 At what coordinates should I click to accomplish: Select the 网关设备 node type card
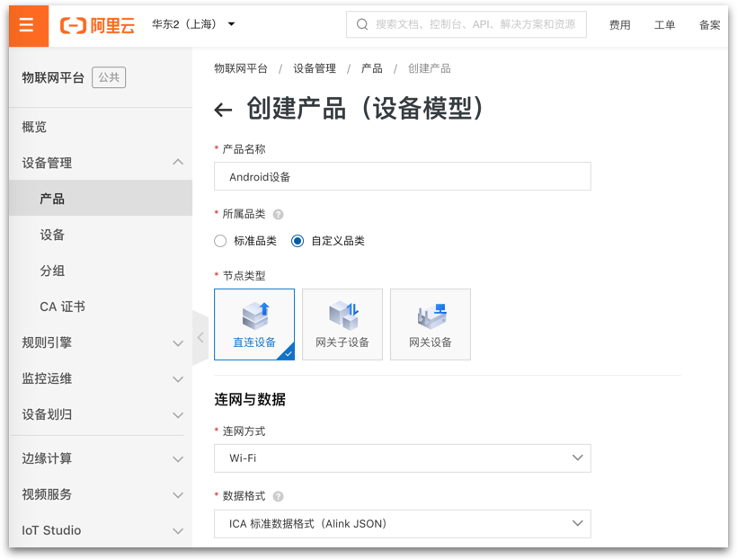[x=431, y=324]
